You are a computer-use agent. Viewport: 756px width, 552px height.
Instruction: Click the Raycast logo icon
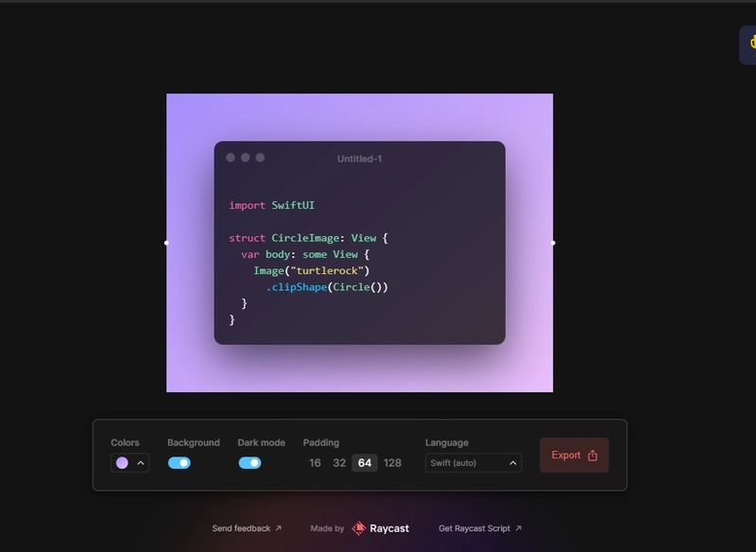359,528
